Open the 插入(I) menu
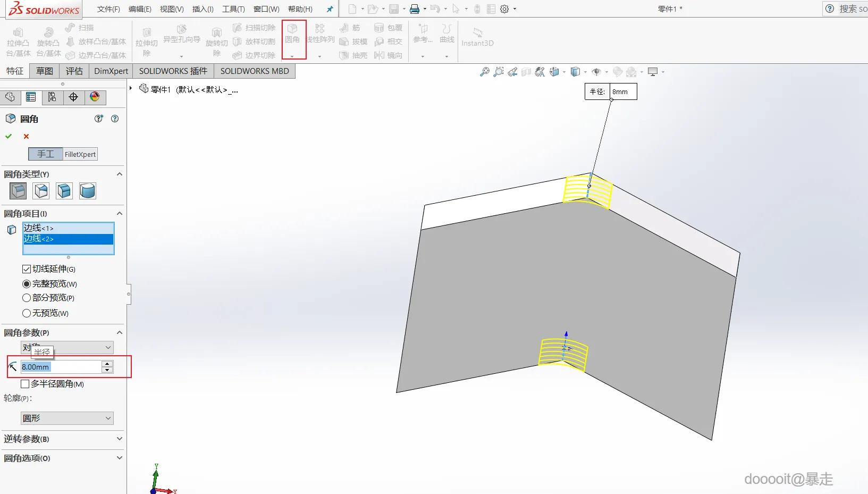Image resolution: width=868 pixels, height=494 pixels. pyautogui.click(x=203, y=9)
